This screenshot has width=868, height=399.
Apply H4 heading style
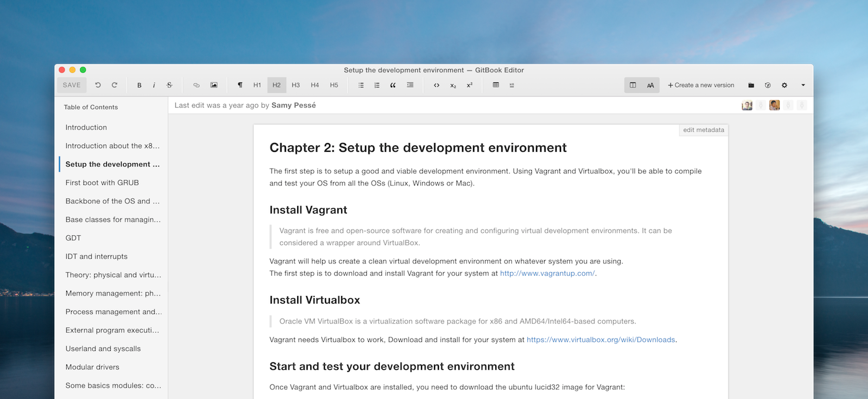point(315,85)
